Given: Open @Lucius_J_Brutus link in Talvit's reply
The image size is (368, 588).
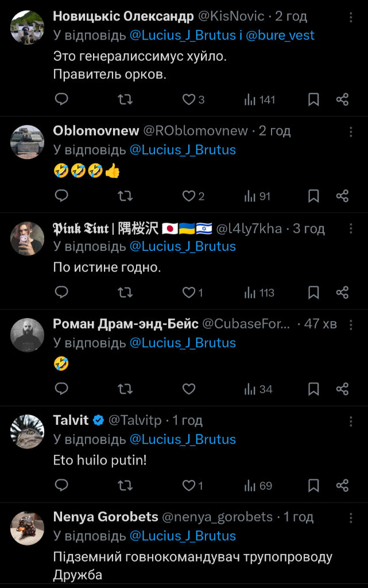Looking at the screenshot, I should (183, 439).
